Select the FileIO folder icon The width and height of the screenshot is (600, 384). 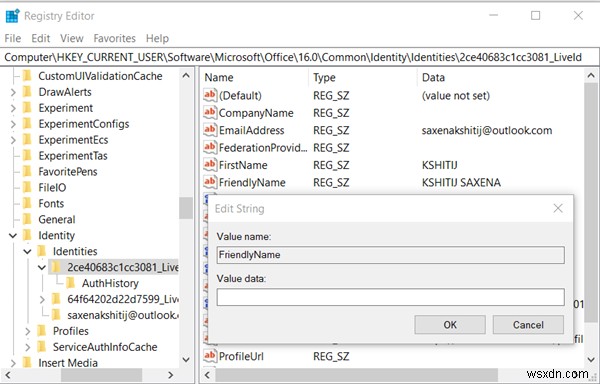pos(27,188)
